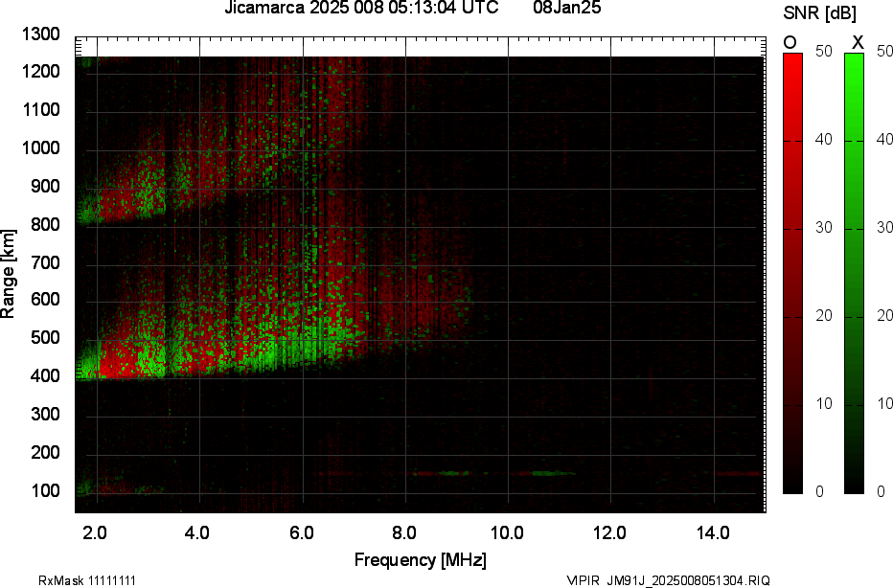Click the red O-mode SNR color bar
This screenshot has width=893, height=588.
click(x=792, y=273)
